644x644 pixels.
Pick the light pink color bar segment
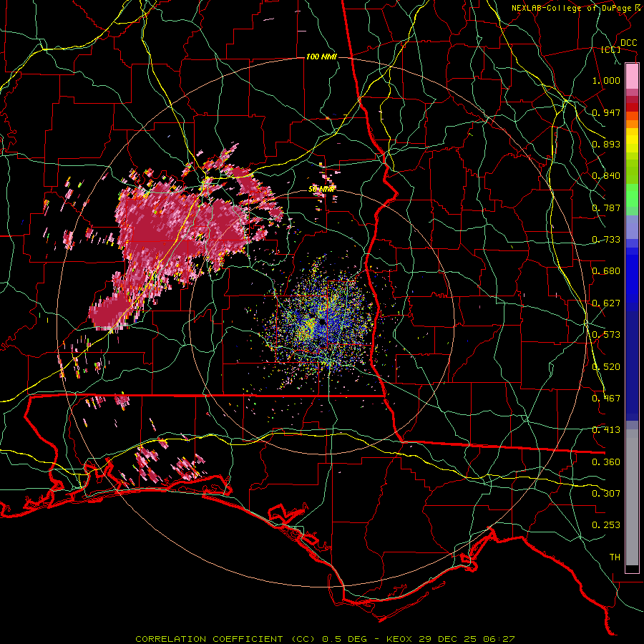[632, 76]
